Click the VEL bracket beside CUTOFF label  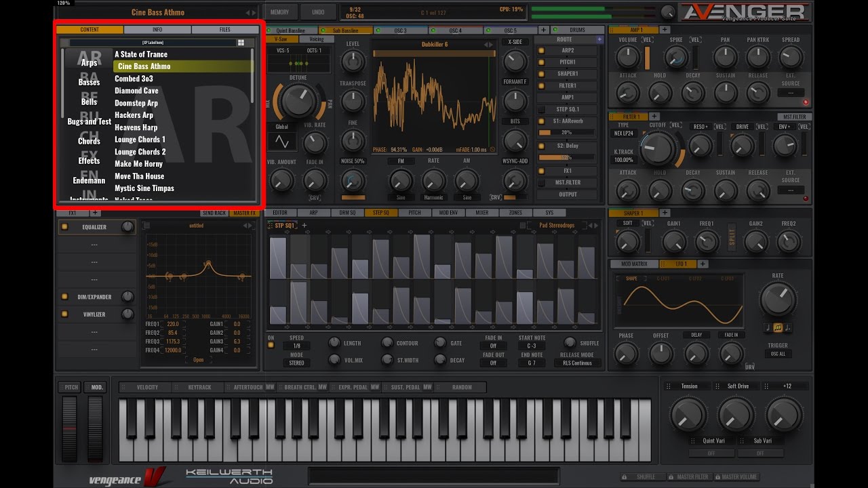[x=675, y=126]
